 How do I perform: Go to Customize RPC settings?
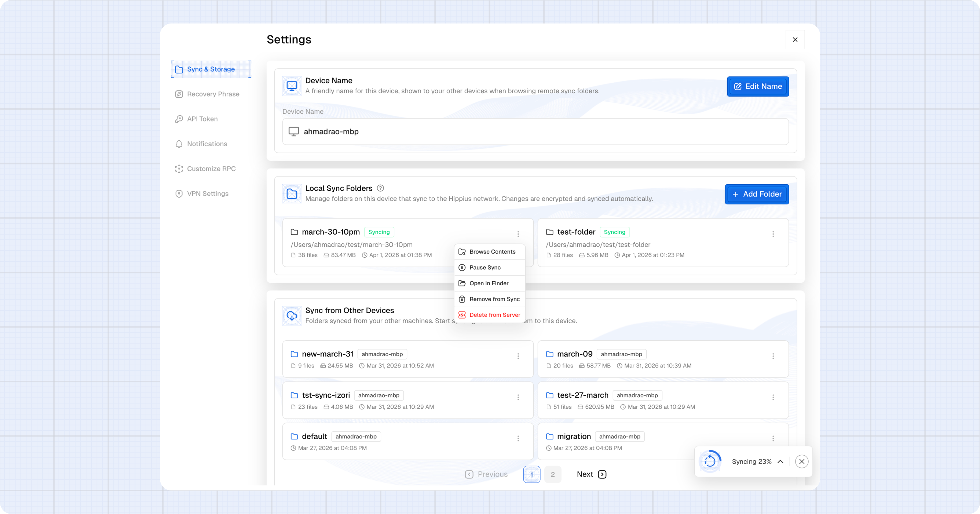[x=211, y=169]
